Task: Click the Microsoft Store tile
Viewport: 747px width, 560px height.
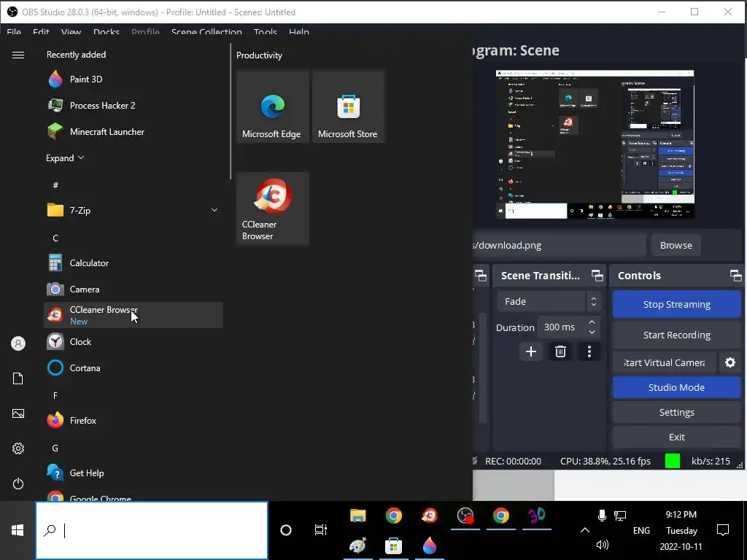Action: 348,106
